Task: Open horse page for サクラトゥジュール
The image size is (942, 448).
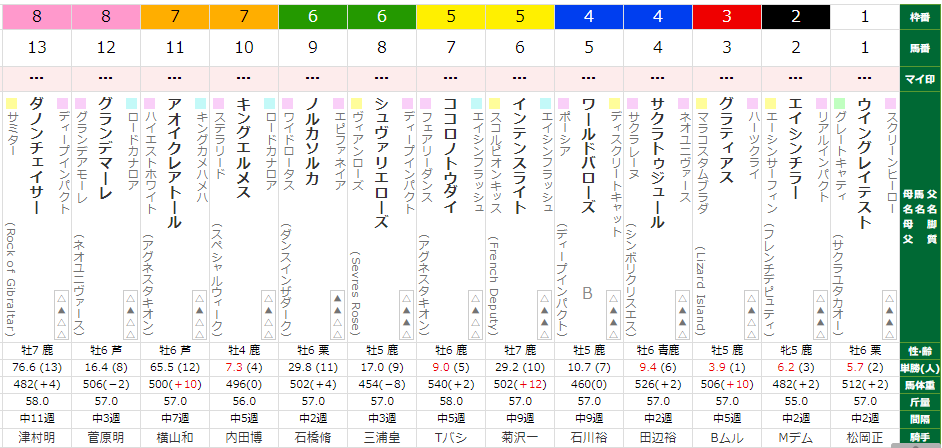Action: coord(657,164)
